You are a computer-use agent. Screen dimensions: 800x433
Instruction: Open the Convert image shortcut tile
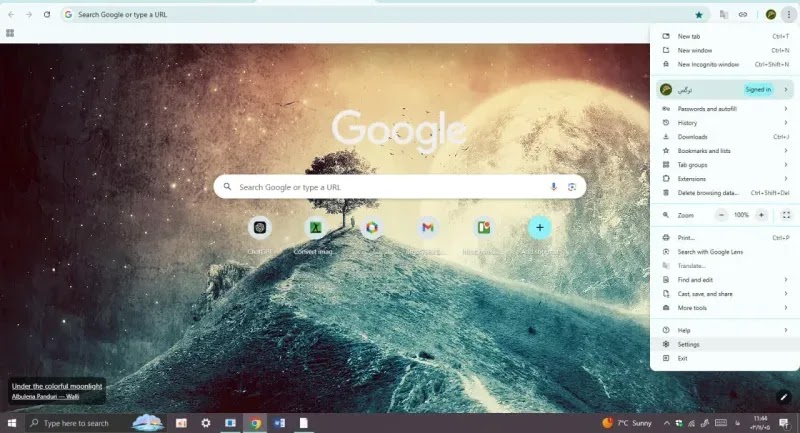point(315,227)
